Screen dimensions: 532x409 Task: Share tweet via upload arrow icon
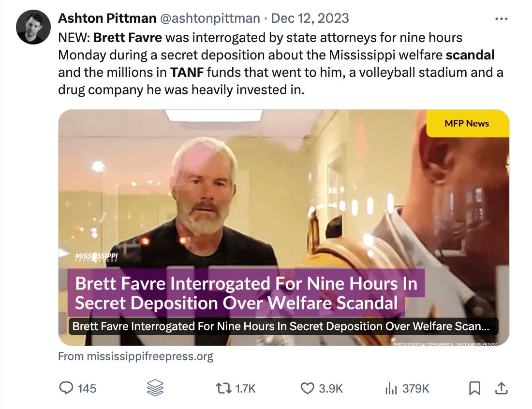coord(501,388)
